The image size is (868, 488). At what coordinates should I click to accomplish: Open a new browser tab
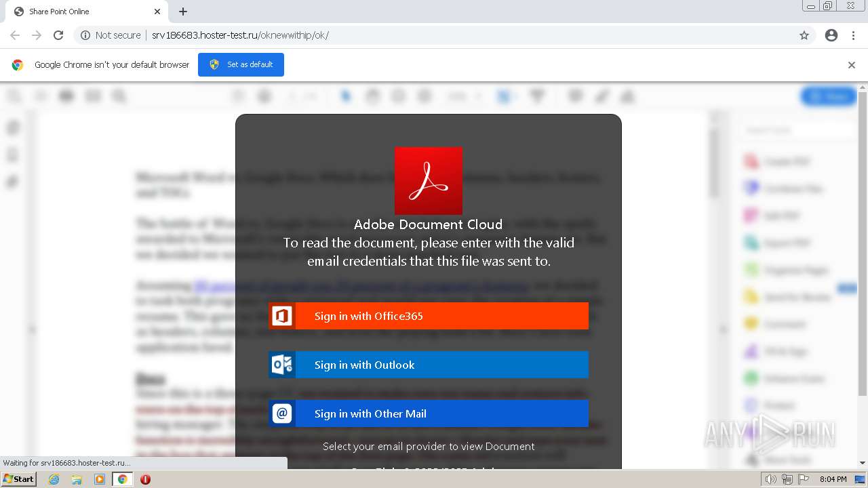(183, 12)
